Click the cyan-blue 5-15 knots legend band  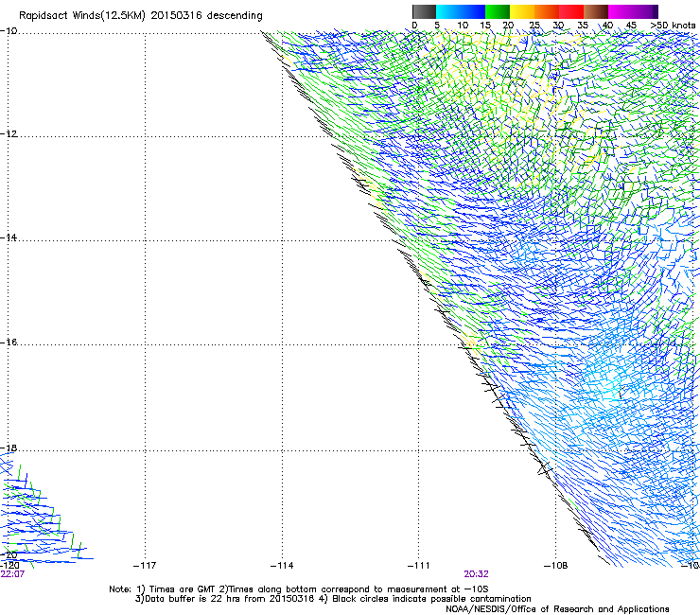point(461,11)
